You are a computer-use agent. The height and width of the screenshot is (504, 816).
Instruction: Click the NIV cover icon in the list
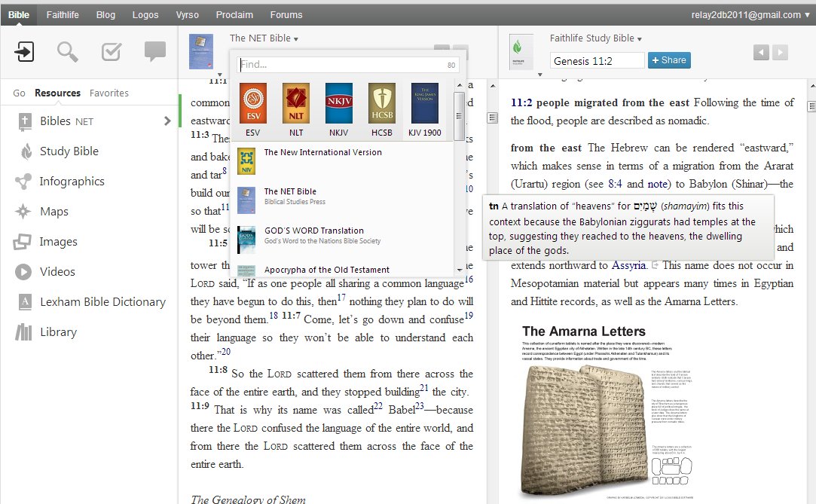pyautogui.click(x=246, y=161)
